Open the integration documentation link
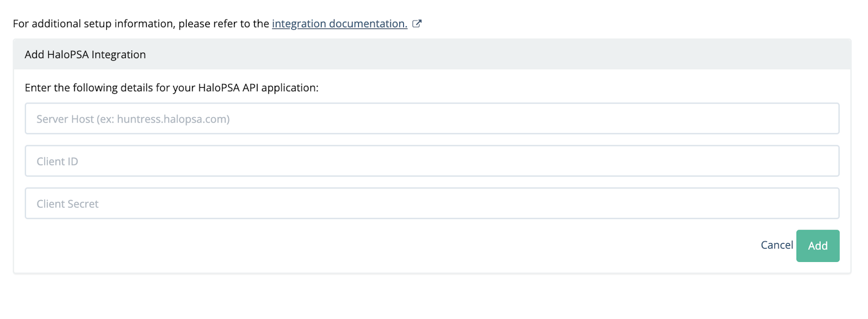868x319 pixels. tap(340, 24)
